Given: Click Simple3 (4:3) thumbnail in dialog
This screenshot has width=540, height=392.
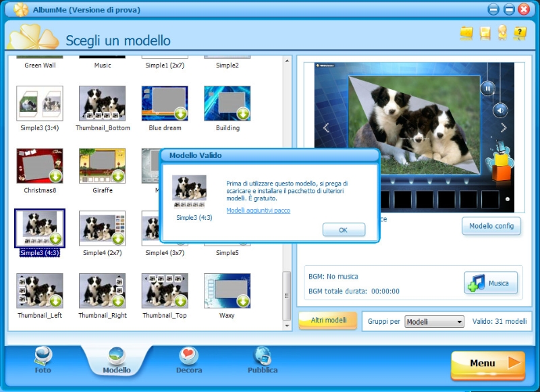Looking at the screenshot, I should tap(190, 191).
